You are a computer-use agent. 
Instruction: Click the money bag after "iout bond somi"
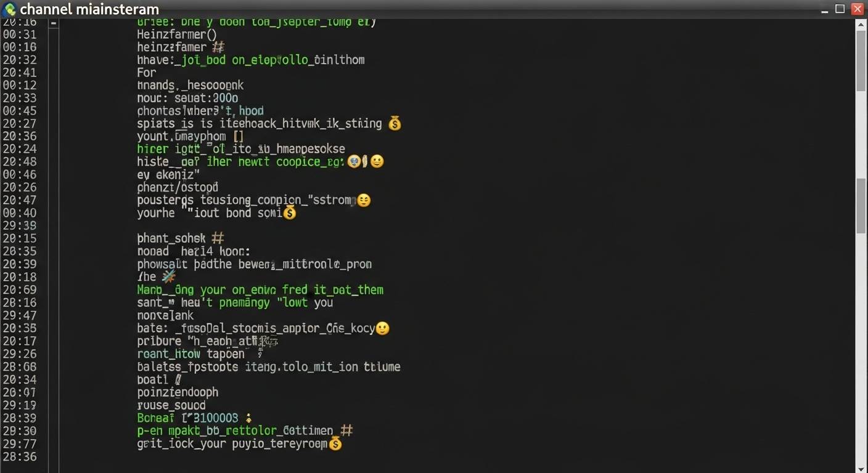click(x=289, y=213)
